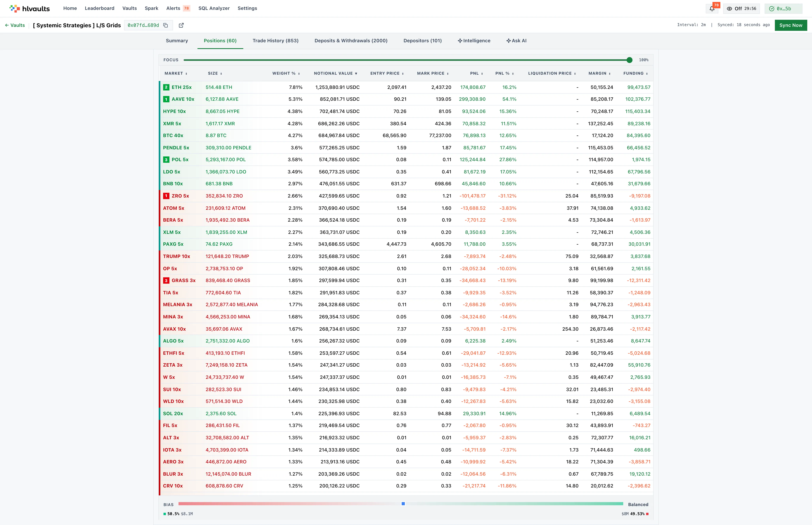The image size is (812, 525).
Task: Open Spark in top navigation
Action: tap(152, 8)
